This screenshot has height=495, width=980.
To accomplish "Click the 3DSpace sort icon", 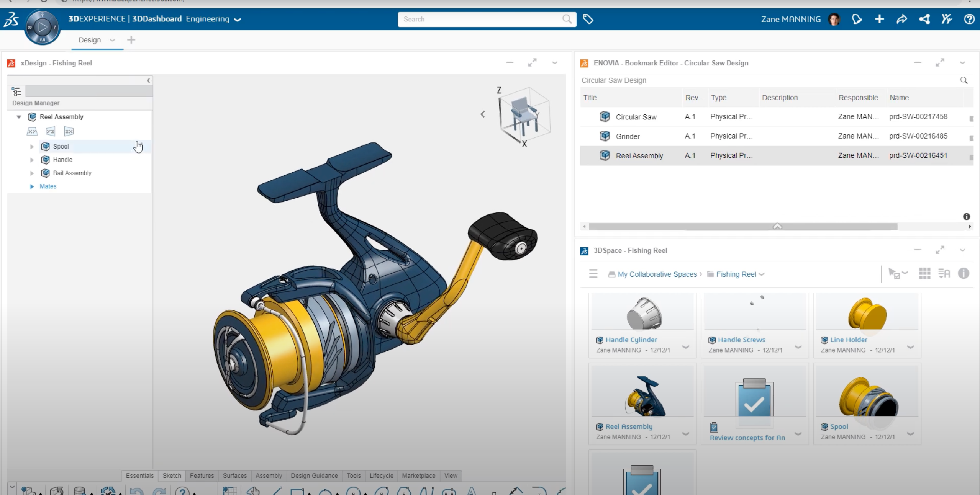I will click(944, 274).
